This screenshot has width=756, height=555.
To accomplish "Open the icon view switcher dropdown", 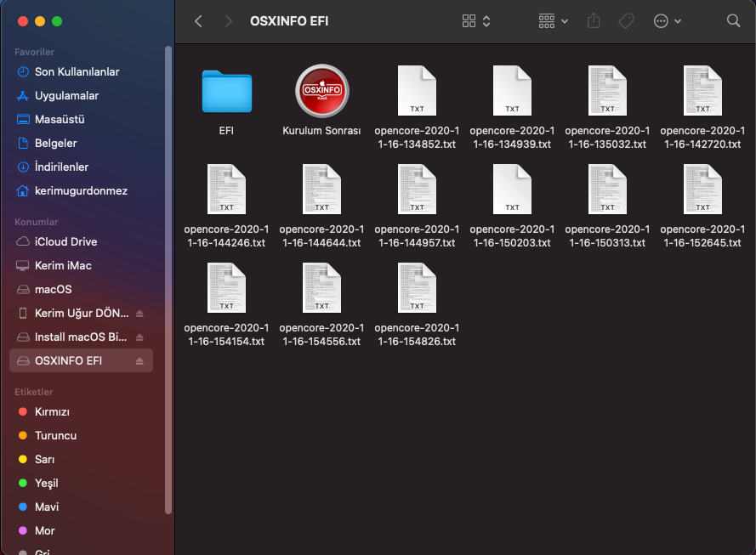I will pos(476,21).
